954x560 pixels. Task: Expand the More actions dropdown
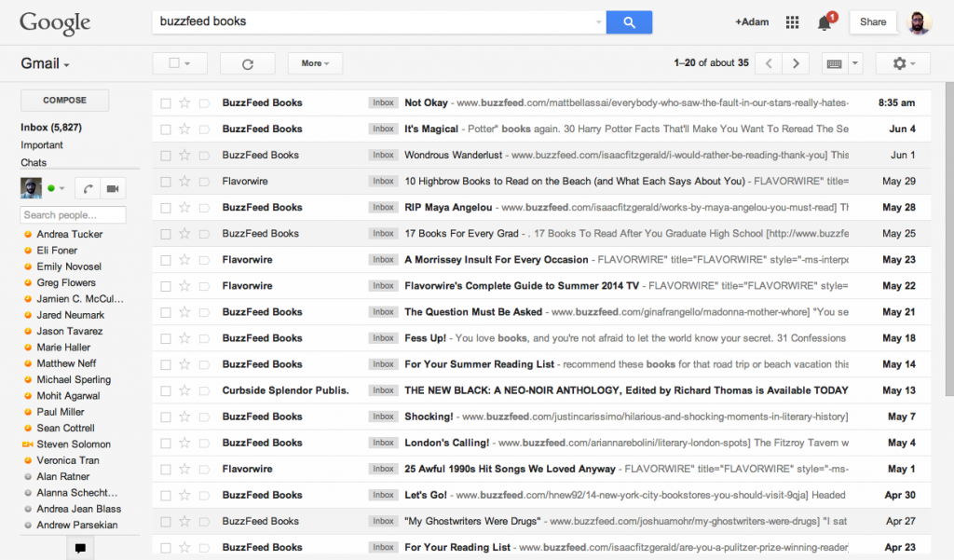[x=316, y=63]
